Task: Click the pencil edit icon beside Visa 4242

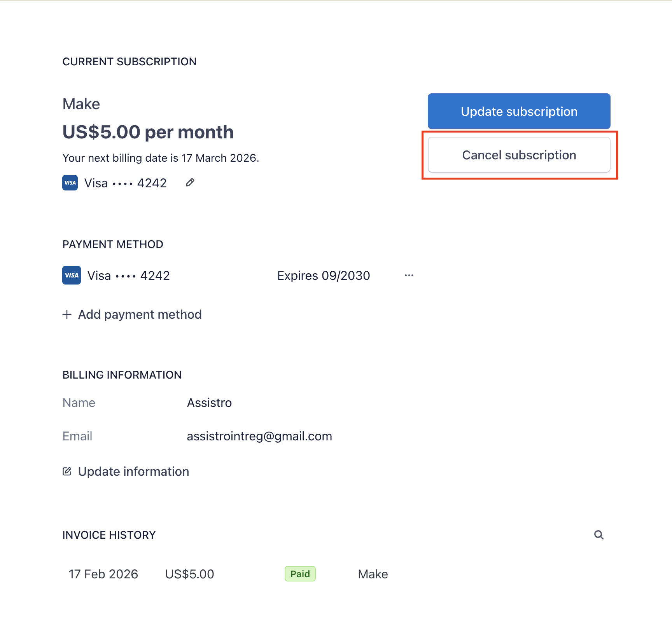Action: click(x=190, y=183)
